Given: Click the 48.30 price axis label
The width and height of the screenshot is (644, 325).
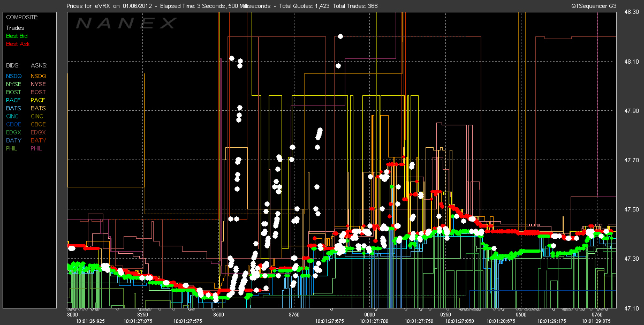Looking at the screenshot, I should tap(631, 13).
